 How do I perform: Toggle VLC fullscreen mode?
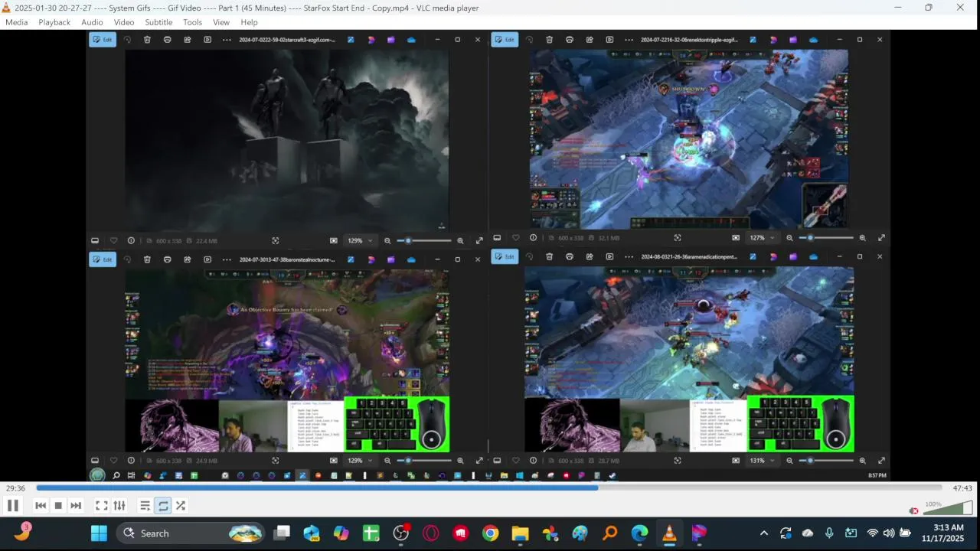coord(101,505)
